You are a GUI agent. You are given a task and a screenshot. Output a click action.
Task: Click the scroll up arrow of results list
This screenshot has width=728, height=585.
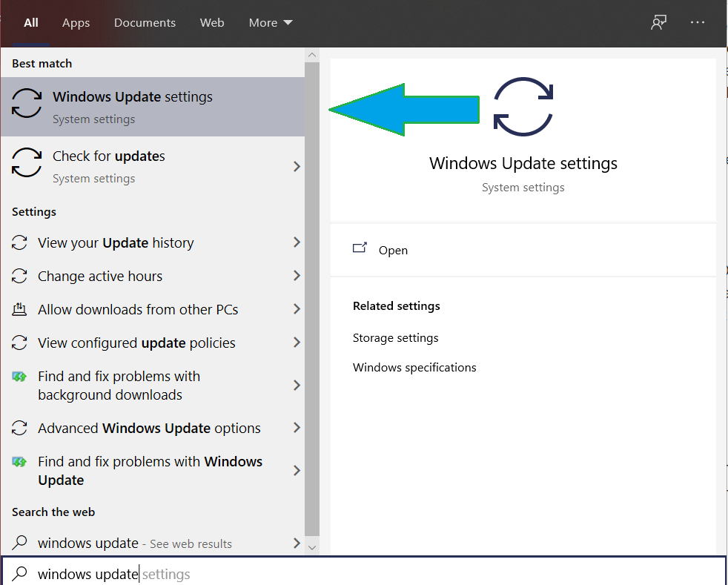point(312,55)
